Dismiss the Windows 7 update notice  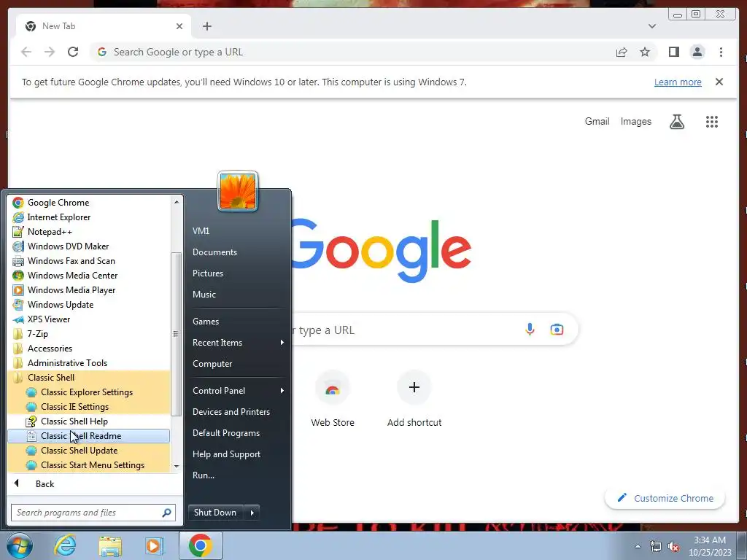(x=719, y=82)
